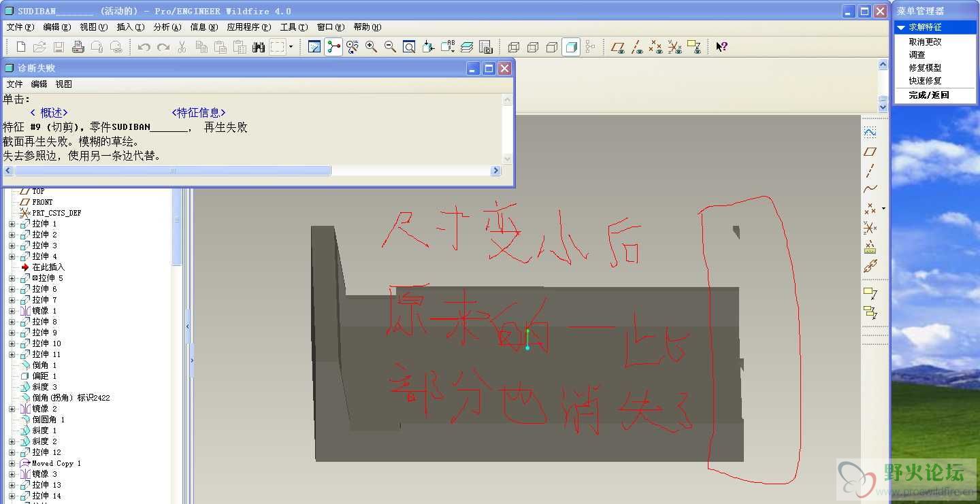Expand the 拉伸 5 tree node

tap(12, 278)
